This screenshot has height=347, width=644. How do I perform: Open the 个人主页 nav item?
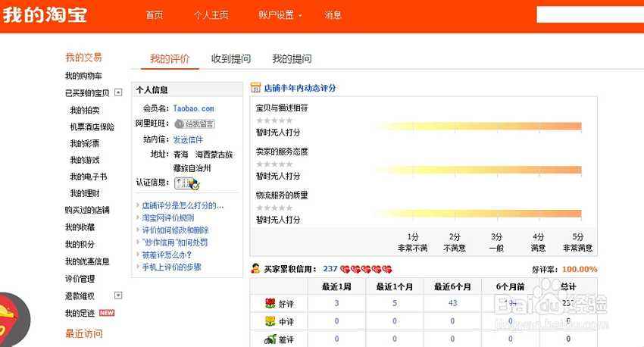point(211,15)
